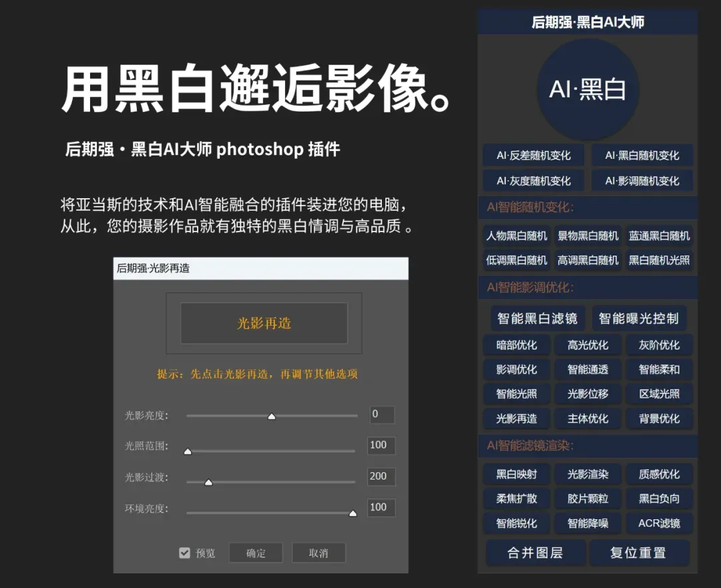Apply 黑白映射 filter
721x588 pixels.
(516, 474)
